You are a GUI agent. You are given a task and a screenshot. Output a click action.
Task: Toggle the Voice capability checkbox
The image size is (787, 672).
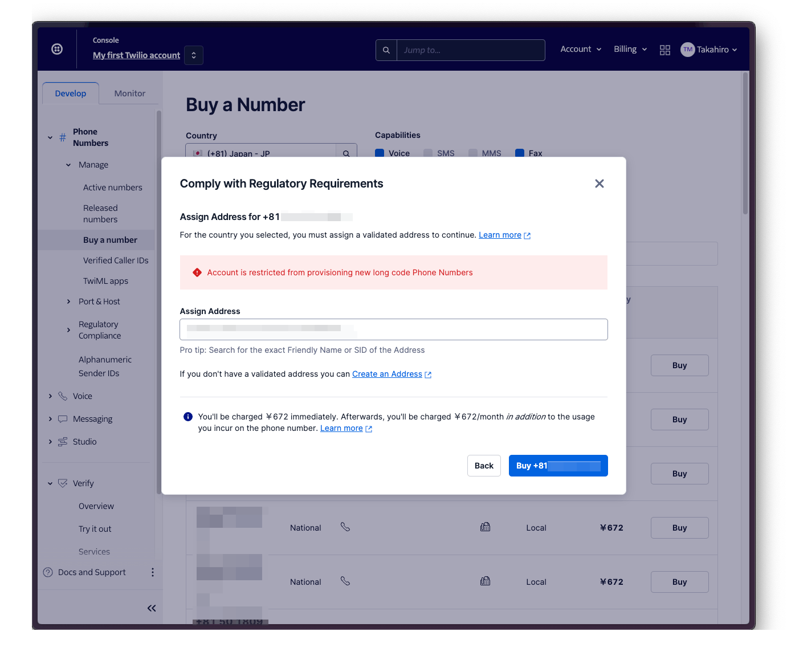point(380,153)
